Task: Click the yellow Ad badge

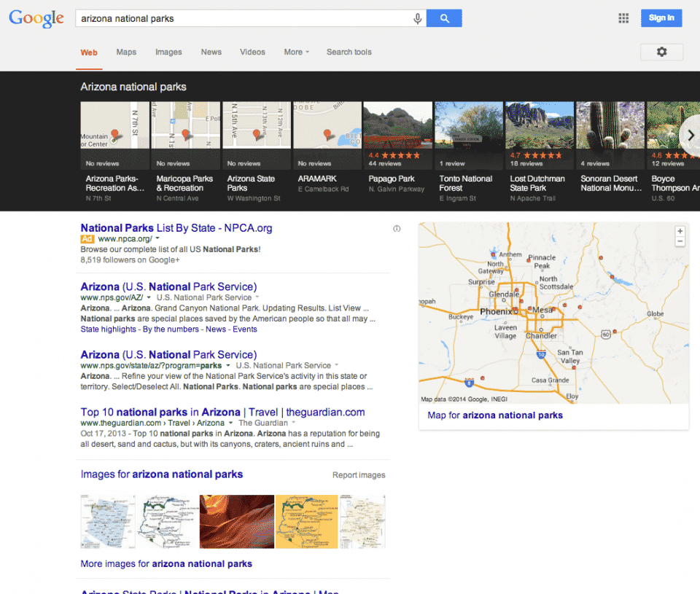Action: pyautogui.click(x=87, y=239)
